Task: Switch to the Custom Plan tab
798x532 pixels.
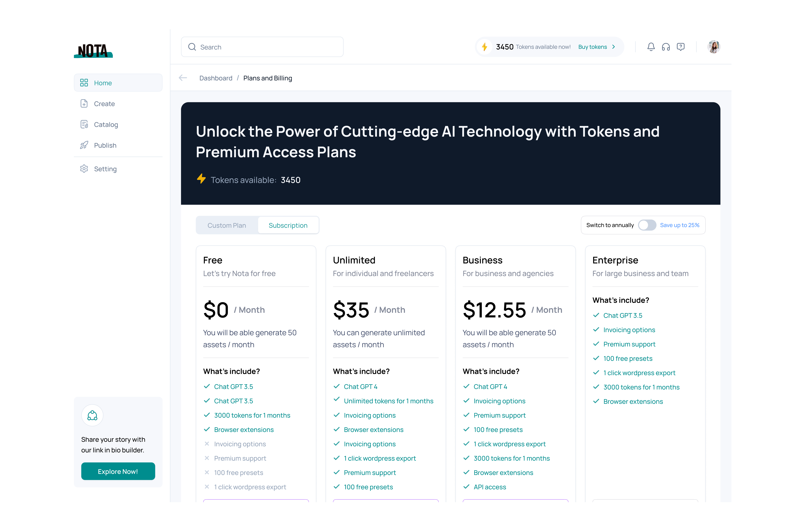Action: [x=227, y=225]
